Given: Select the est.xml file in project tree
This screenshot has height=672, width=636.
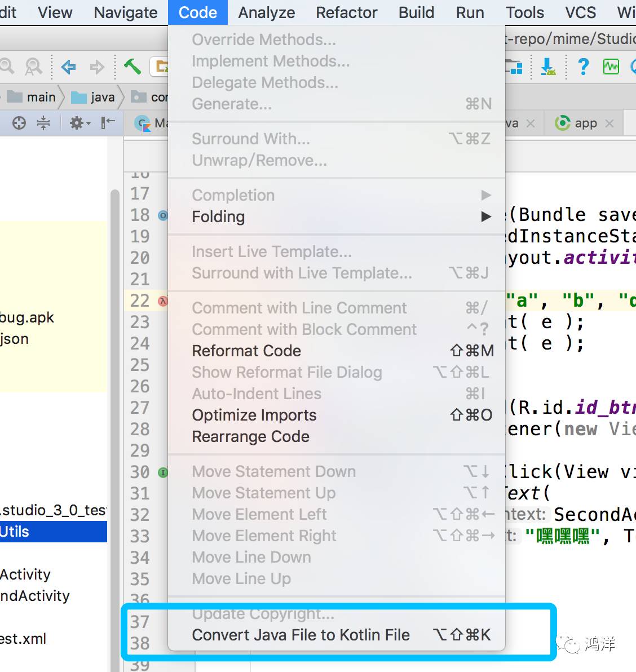Looking at the screenshot, I should tap(23, 639).
